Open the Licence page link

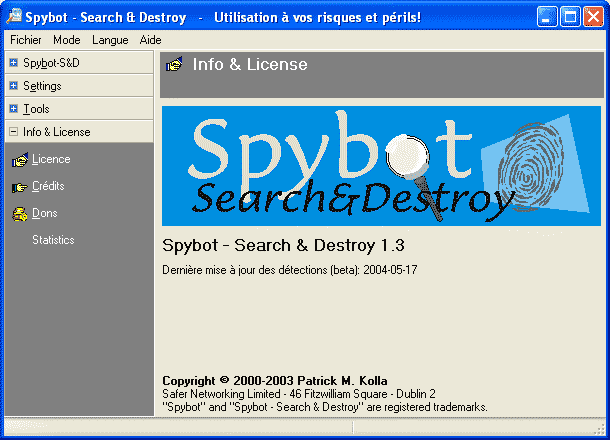tap(51, 159)
